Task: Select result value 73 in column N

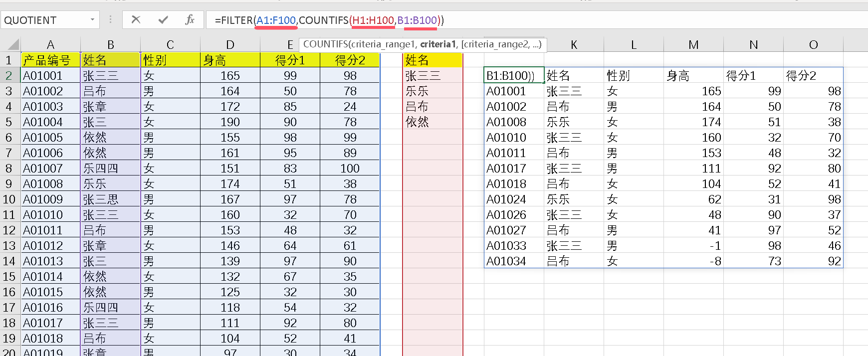Action: coord(753,261)
